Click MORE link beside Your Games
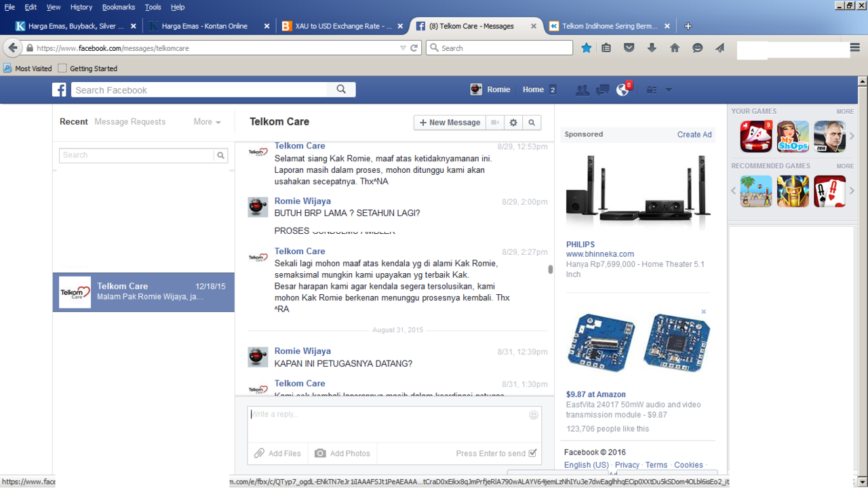Viewport: 868px width, 488px height. (845, 111)
